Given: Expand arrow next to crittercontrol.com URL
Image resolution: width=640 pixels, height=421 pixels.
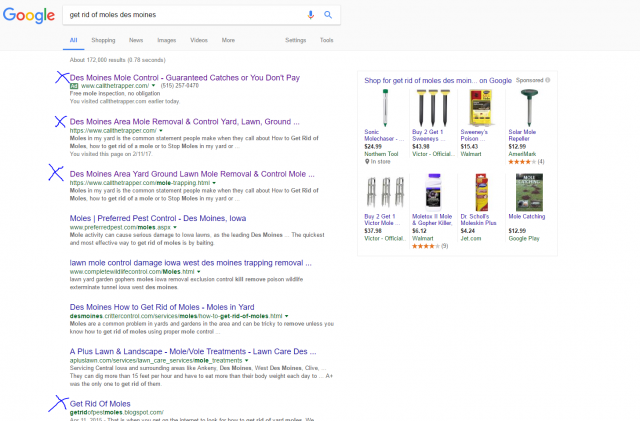Looking at the screenshot, I should pyautogui.click(x=287, y=316).
